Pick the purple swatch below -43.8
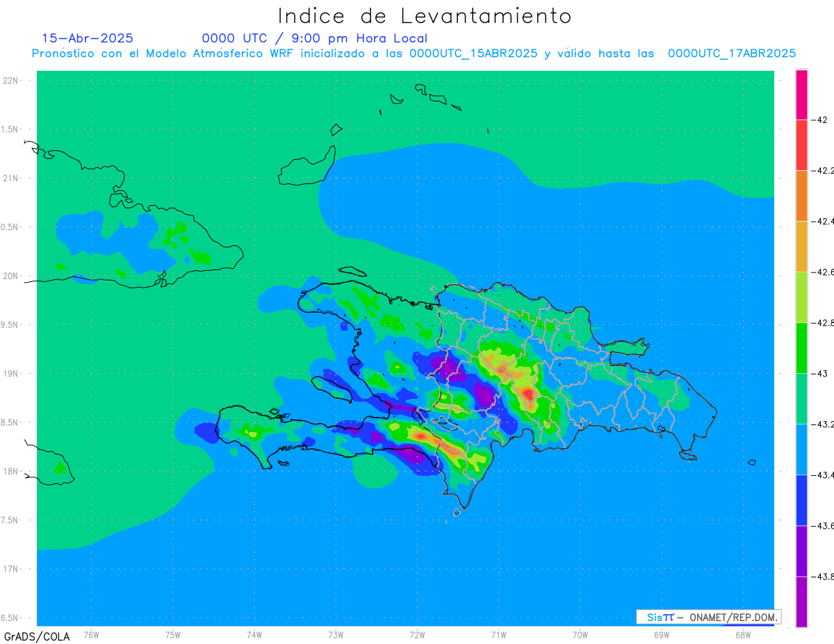 801,602
